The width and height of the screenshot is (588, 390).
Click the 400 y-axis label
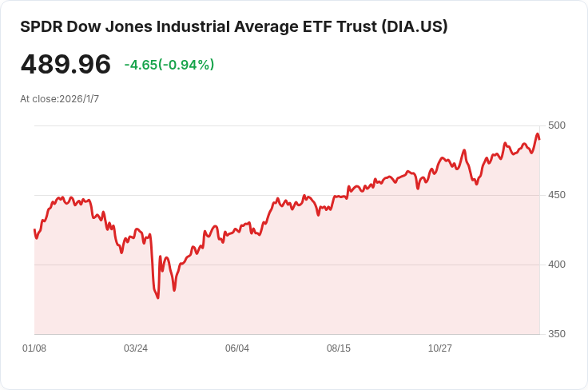coord(557,265)
